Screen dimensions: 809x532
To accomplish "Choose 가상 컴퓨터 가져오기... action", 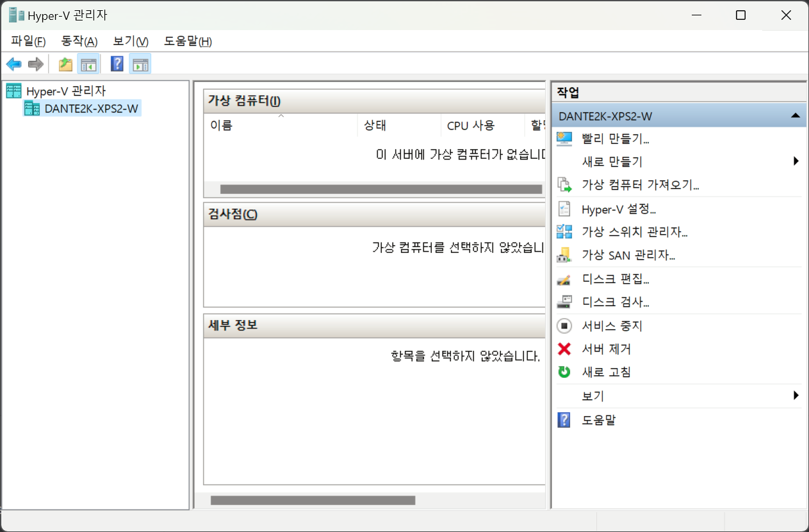I will tap(640, 185).
